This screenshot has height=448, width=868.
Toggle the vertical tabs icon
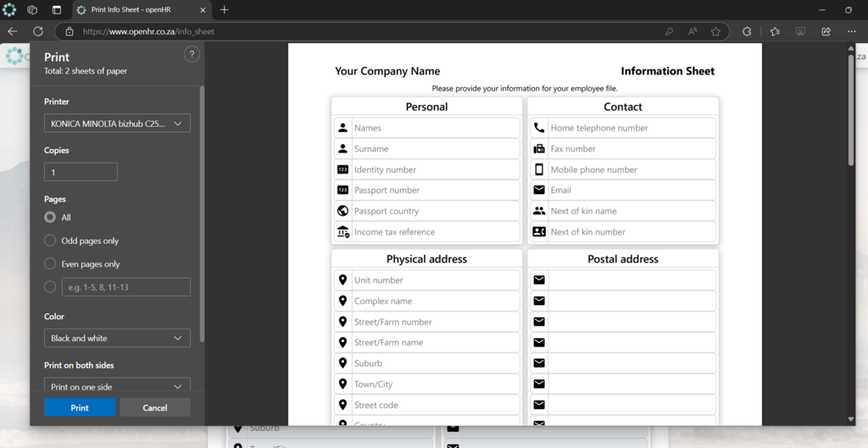pos(57,10)
